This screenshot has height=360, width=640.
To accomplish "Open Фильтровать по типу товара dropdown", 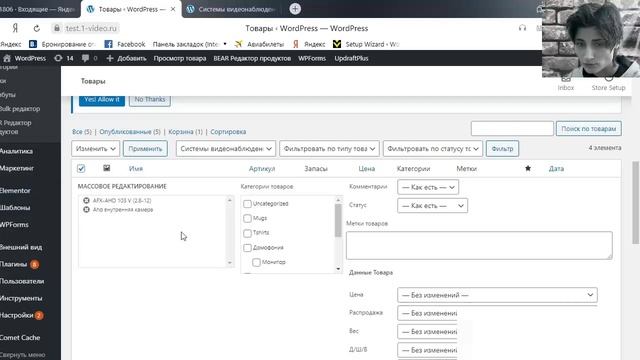I will (329, 149).
